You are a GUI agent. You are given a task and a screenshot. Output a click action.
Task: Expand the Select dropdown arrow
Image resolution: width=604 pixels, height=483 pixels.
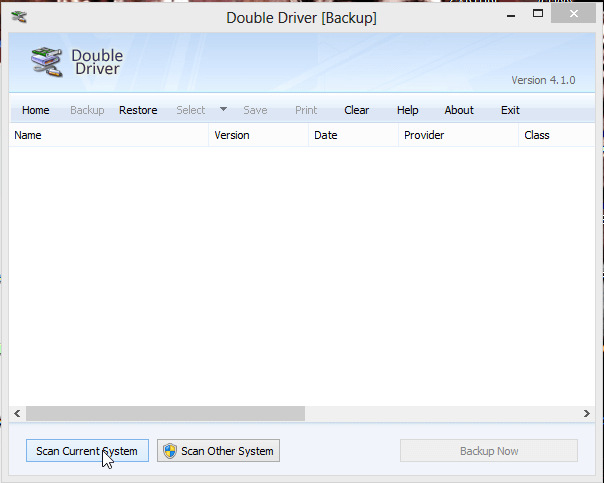223,109
